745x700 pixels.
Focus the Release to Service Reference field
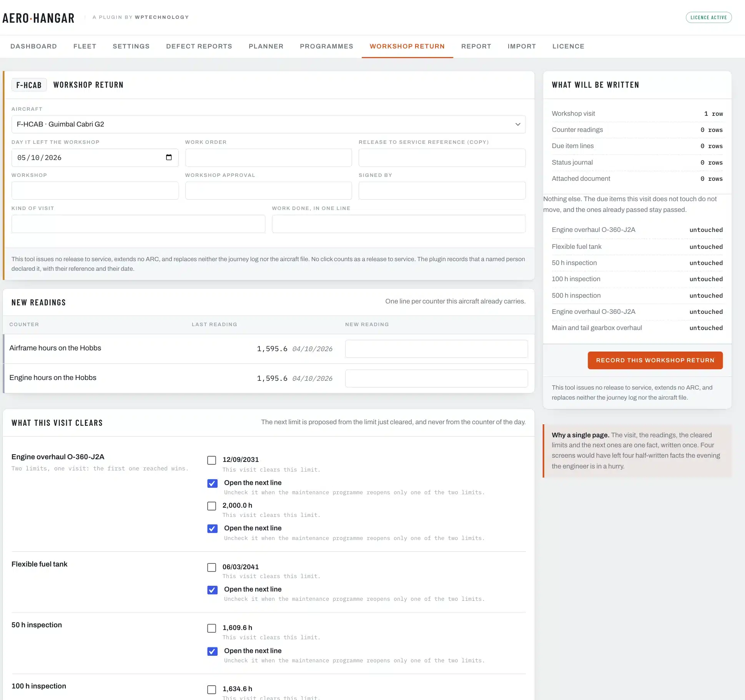point(442,158)
